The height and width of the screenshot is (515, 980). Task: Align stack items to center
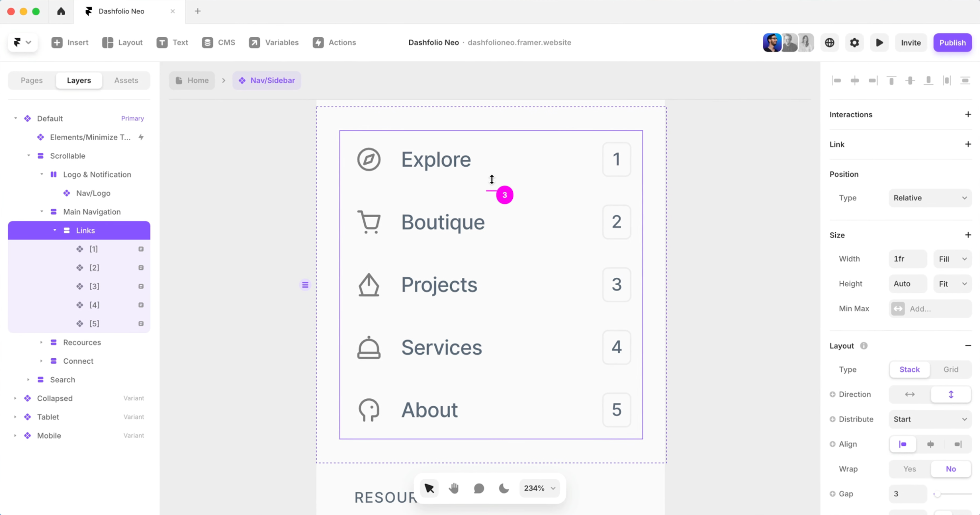point(930,444)
